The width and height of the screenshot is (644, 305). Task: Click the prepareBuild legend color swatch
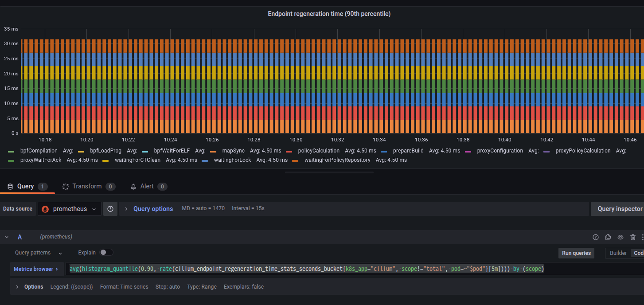click(384, 151)
